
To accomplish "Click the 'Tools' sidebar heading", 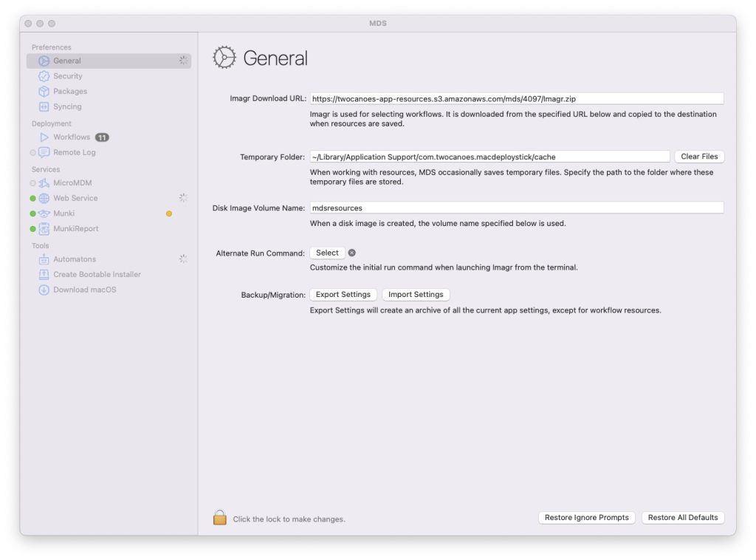I will 40,246.
